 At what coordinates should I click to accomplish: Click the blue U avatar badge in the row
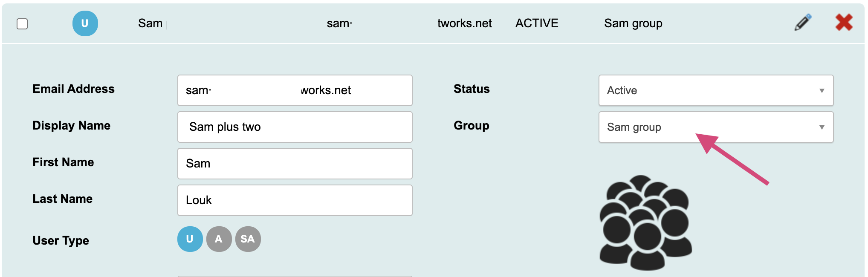pyautogui.click(x=85, y=23)
